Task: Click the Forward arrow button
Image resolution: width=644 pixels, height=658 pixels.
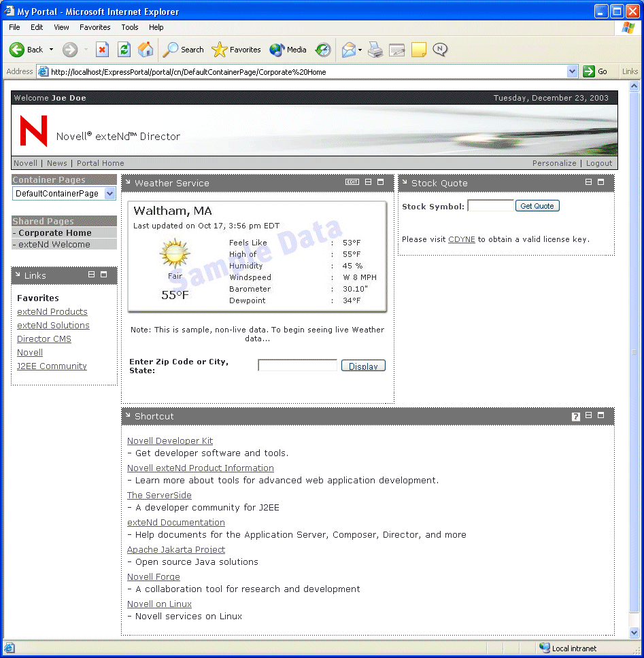Action: tap(70, 50)
